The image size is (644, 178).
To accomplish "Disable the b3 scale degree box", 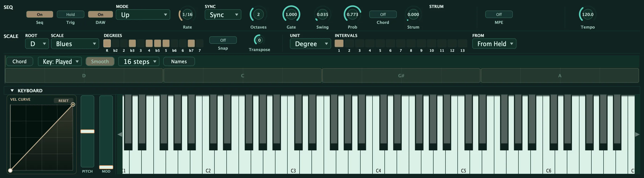I will [x=132, y=43].
